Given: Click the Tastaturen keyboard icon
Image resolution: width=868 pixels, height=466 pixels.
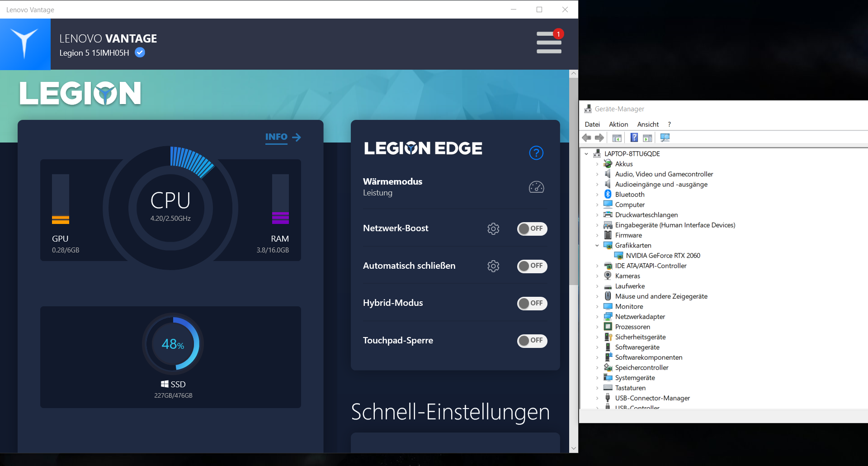Looking at the screenshot, I should point(608,388).
